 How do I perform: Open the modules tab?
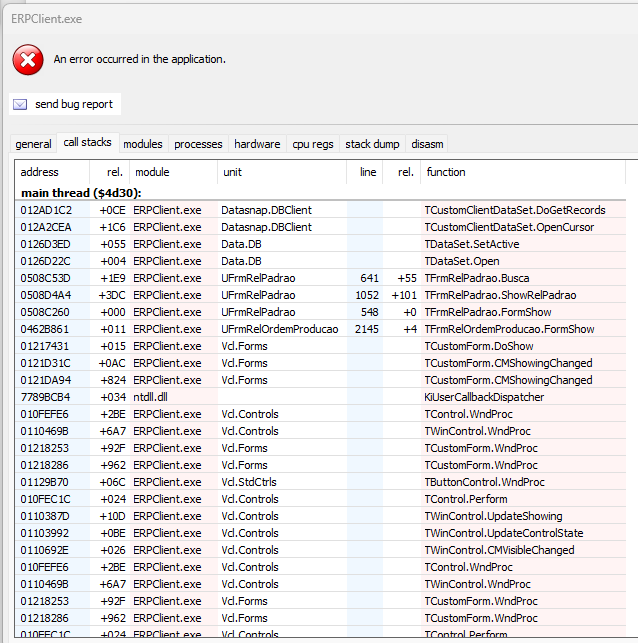(143, 144)
